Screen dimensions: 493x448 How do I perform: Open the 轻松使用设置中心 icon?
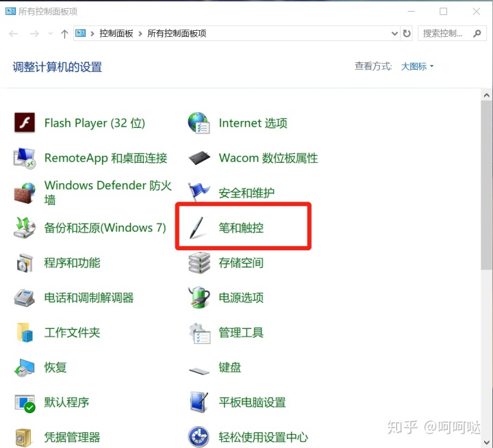click(x=199, y=436)
